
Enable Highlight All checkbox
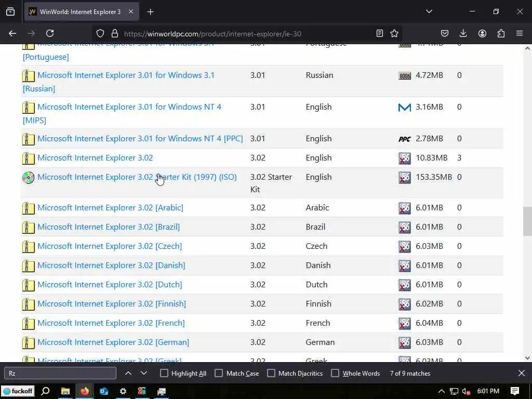click(x=164, y=373)
